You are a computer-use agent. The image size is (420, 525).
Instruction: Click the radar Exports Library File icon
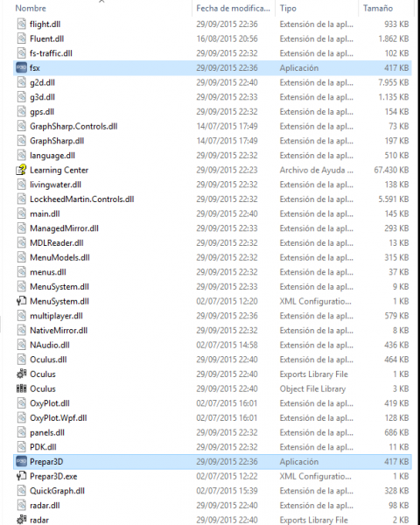click(x=21, y=520)
